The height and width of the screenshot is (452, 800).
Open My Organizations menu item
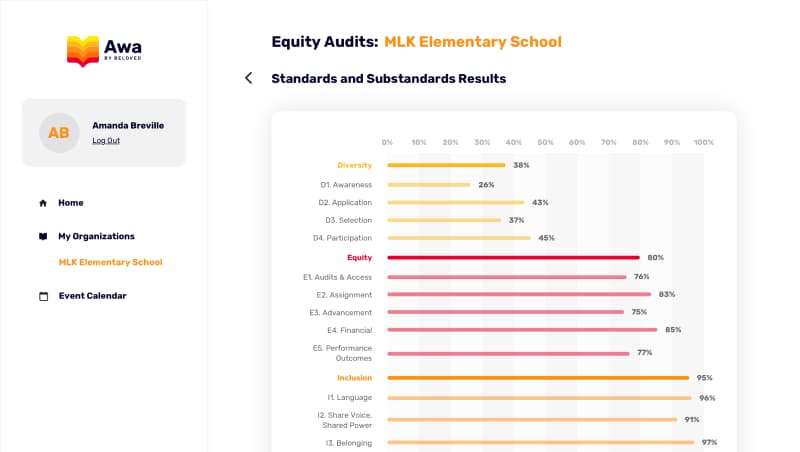tap(96, 237)
